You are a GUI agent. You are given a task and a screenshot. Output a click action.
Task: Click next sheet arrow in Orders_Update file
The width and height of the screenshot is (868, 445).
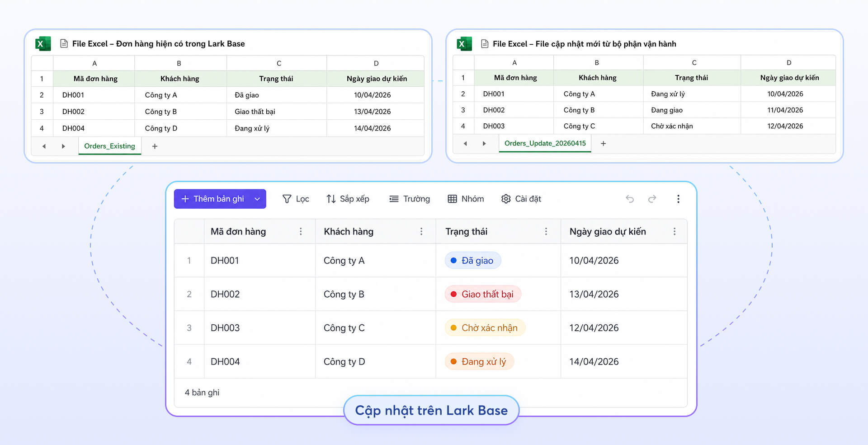click(x=484, y=143)
